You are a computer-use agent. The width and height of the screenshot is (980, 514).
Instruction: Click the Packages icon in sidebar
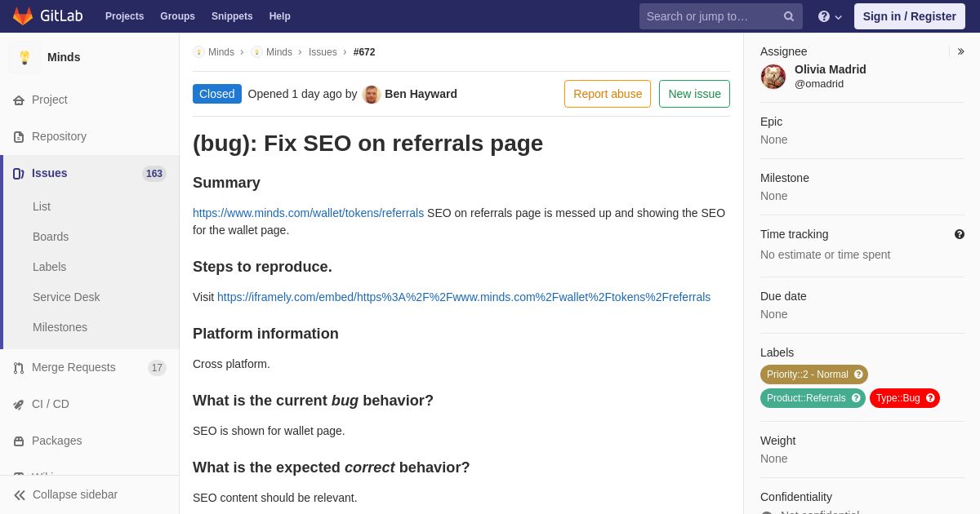[x=19, y=441]
